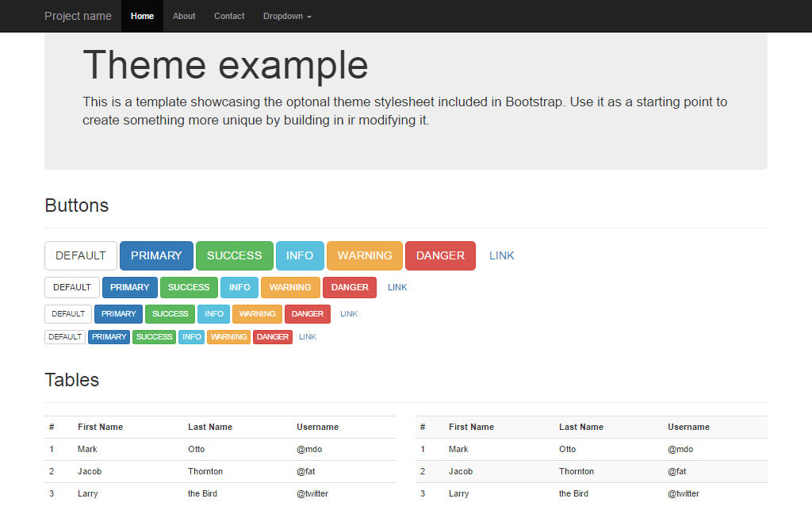The height and width of the screenshot is (514, 812).
Task: Click the second-largest SUCCESS button
Action: click(189, 287)
